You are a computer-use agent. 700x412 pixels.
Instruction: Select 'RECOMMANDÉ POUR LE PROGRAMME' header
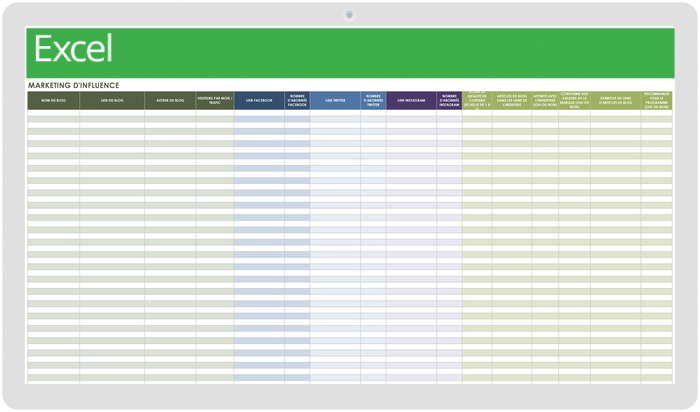click(x=657, y=100)
